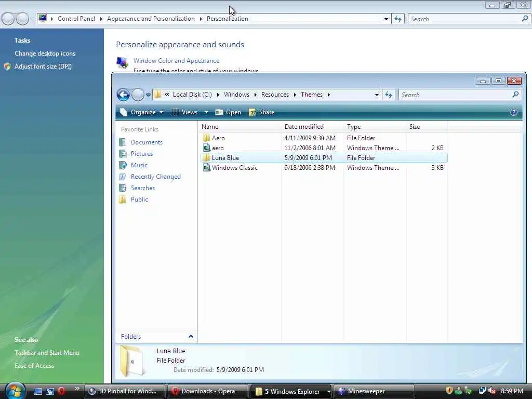Open the Themes address bar history dropdown

pos(377,95)
